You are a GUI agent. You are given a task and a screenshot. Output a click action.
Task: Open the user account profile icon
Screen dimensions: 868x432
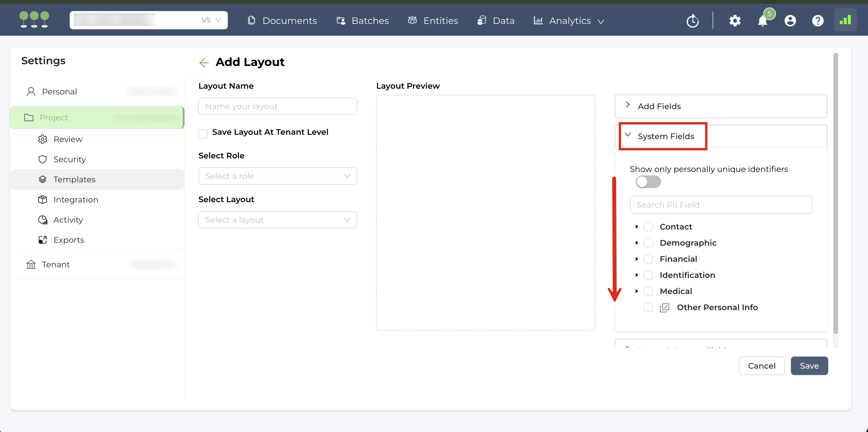click(x=790, y=21)
